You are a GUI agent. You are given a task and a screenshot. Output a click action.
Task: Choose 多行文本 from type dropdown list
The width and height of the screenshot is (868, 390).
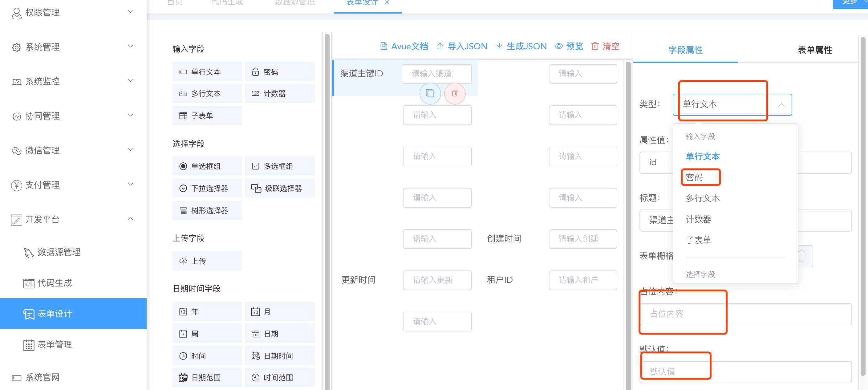click(703, 198)
